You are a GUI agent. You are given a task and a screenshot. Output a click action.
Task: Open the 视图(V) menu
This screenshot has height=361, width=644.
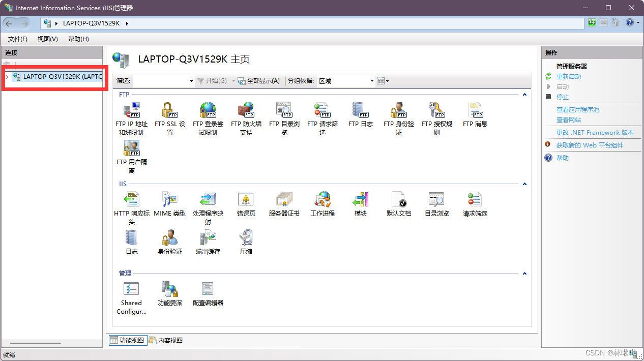tap(47, 39)
